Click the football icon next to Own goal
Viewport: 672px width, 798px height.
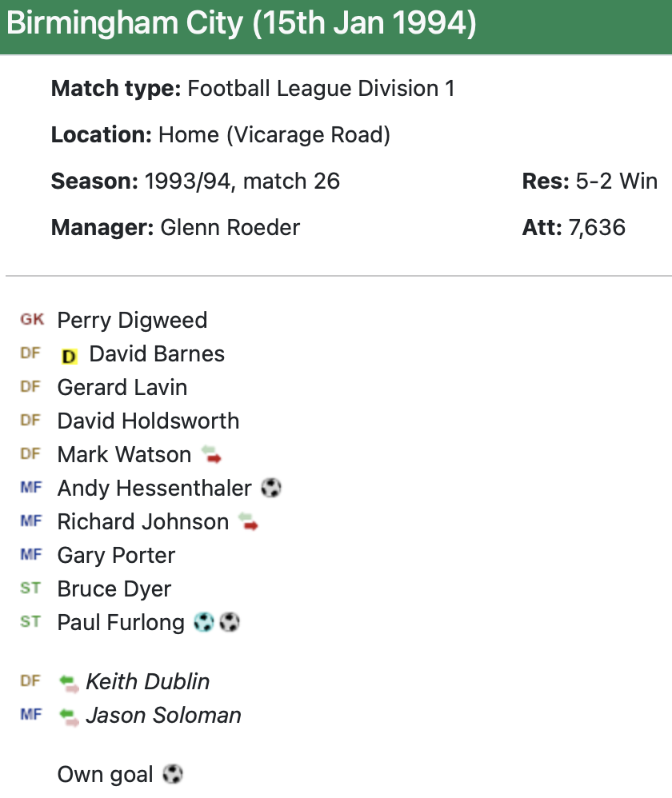[172, 774]
